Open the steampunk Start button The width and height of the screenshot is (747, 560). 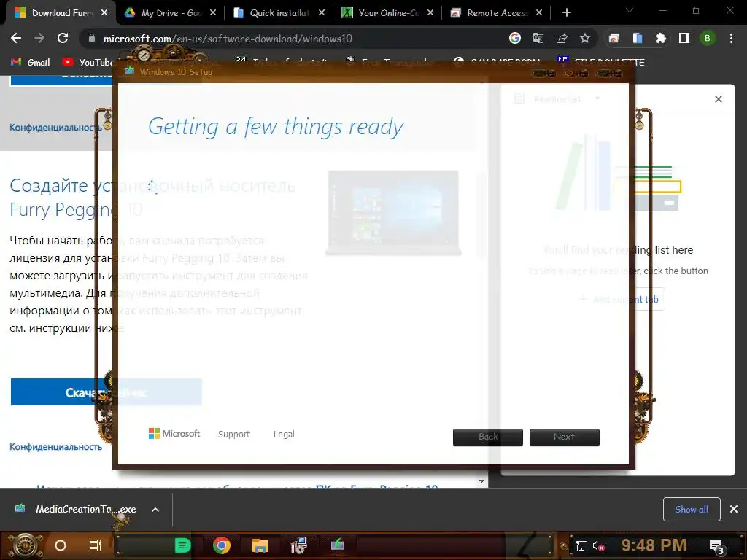26,545
